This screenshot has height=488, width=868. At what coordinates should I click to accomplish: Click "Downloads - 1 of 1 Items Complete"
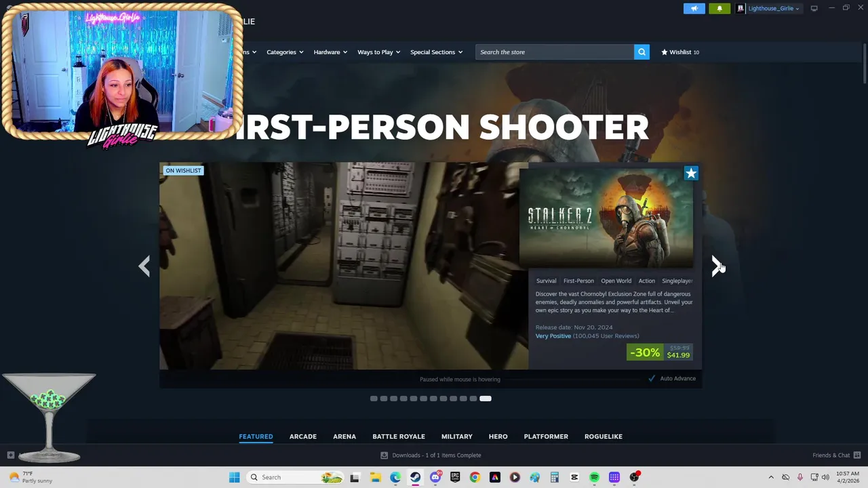(x=437, y=455)
